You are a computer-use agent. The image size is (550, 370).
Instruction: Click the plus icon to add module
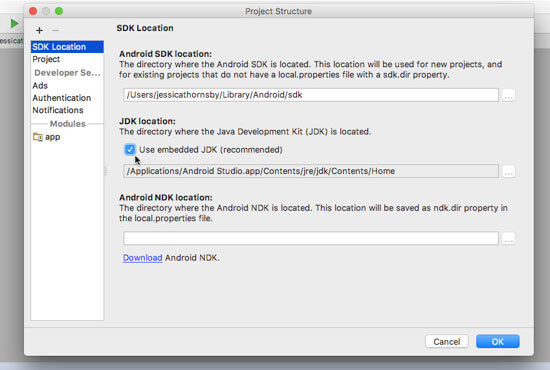pyautogui.click(x=39, y=31)
